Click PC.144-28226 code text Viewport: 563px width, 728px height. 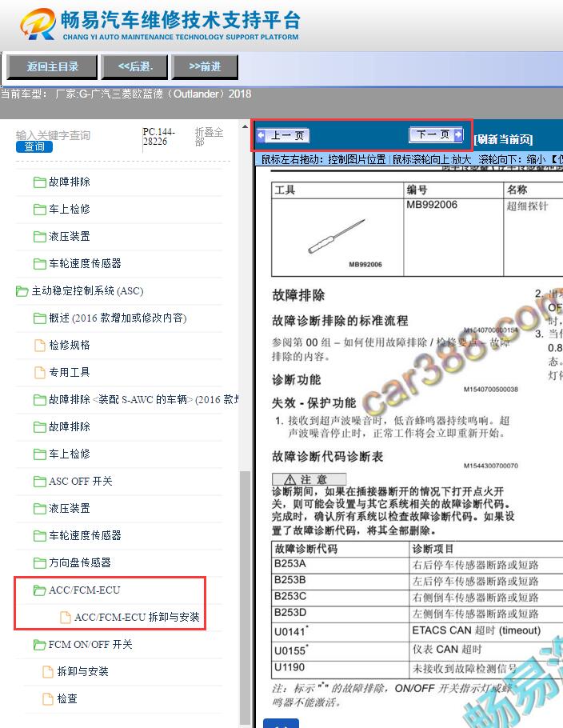click(159, 137)
